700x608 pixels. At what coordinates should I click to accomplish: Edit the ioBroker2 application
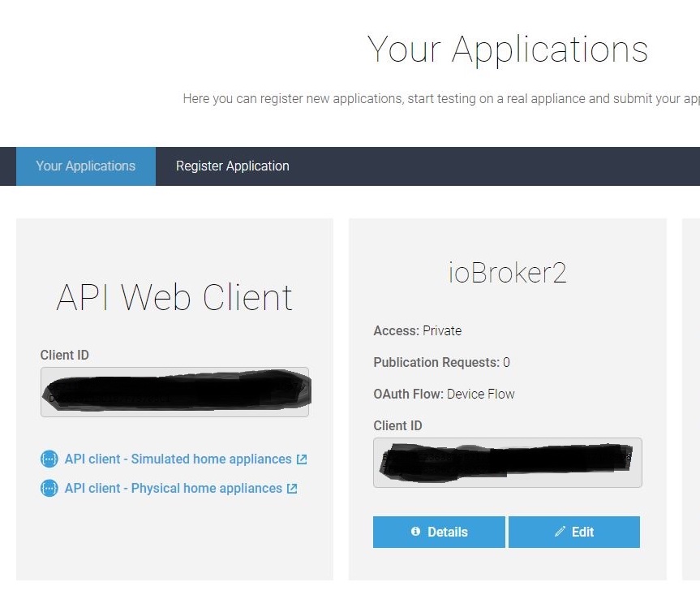574,532
